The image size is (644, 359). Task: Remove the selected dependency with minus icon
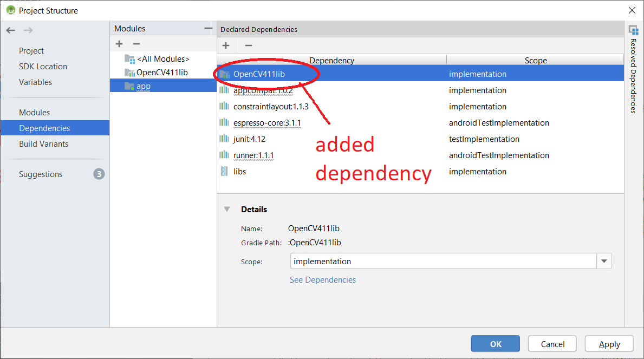pos(249,46)
